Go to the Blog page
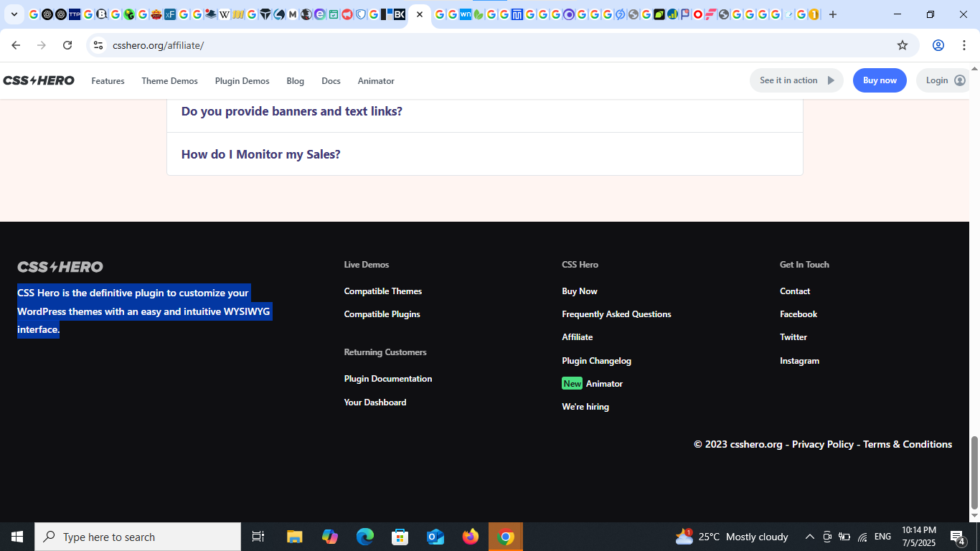Image resolution: width=980 pixels, height=551 pixels. [296, 81]
